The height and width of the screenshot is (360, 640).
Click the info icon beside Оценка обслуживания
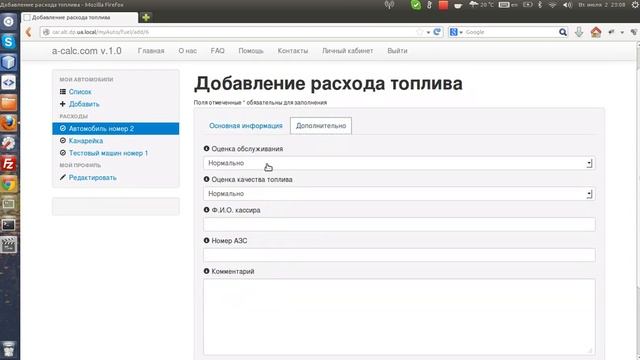(x=206, y=149)
